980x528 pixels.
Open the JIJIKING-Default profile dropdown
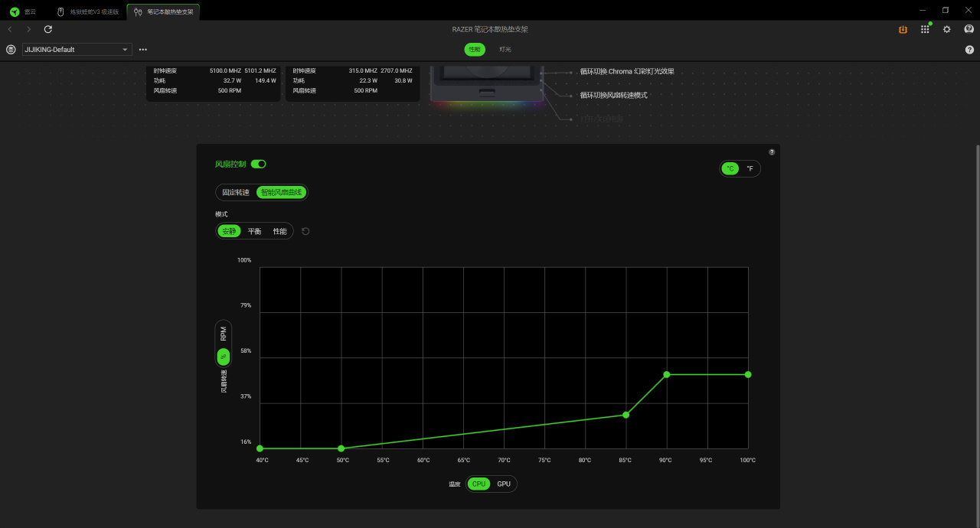pyautogui.click(x=77, y=49)
